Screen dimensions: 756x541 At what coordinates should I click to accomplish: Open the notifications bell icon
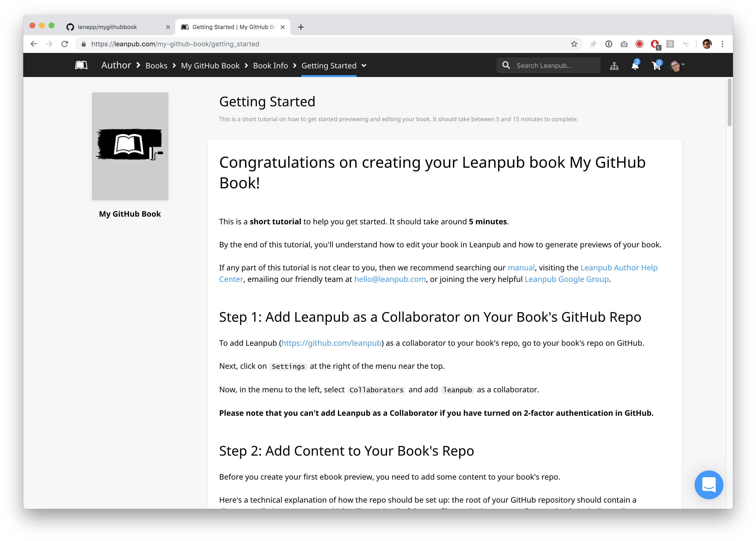pos(635,66)
